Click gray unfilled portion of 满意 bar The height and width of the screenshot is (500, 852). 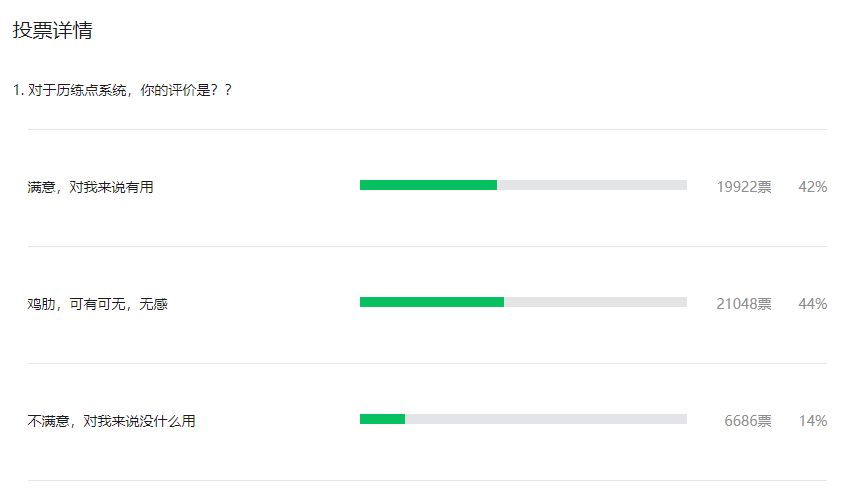pyautogui.click(x=592, y=185)
